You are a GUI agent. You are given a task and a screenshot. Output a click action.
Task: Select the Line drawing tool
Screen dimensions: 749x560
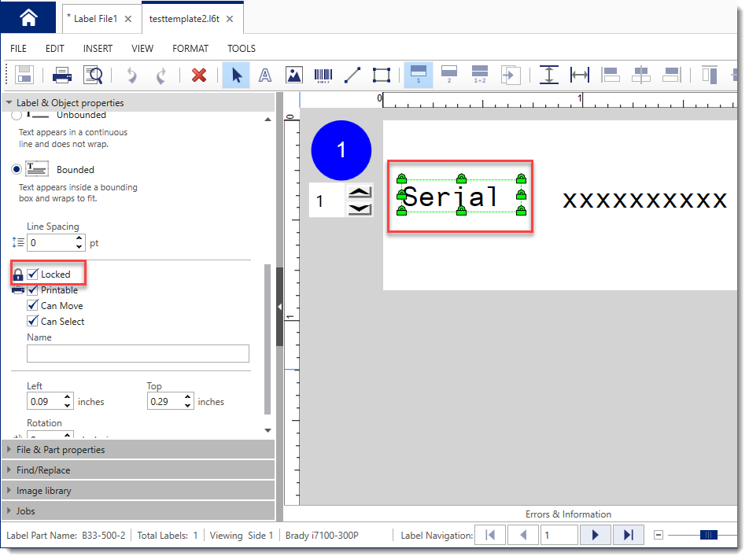pyautogui.click(x=352, y=76)
